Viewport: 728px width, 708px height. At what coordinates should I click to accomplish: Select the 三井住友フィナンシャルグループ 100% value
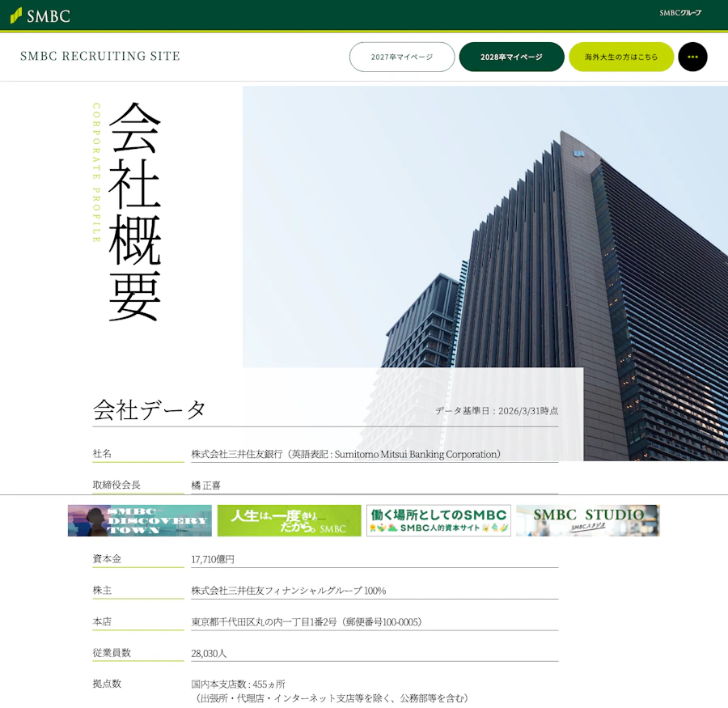point(288,591)
